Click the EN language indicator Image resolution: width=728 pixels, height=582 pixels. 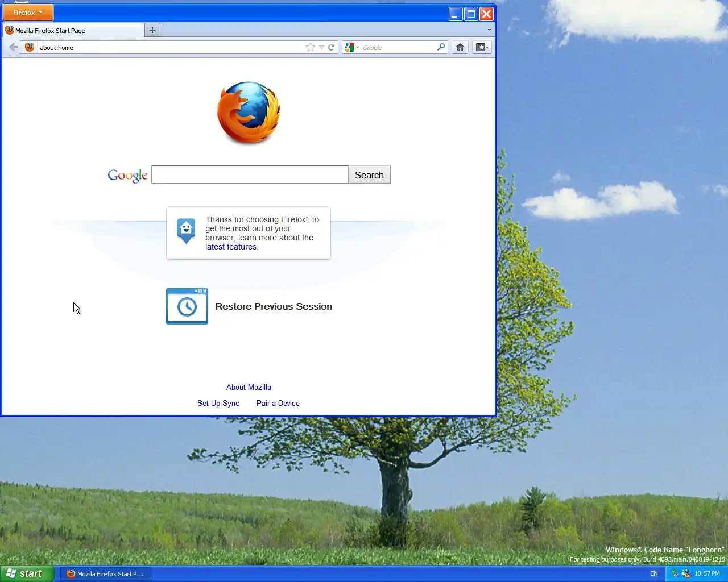654,574
